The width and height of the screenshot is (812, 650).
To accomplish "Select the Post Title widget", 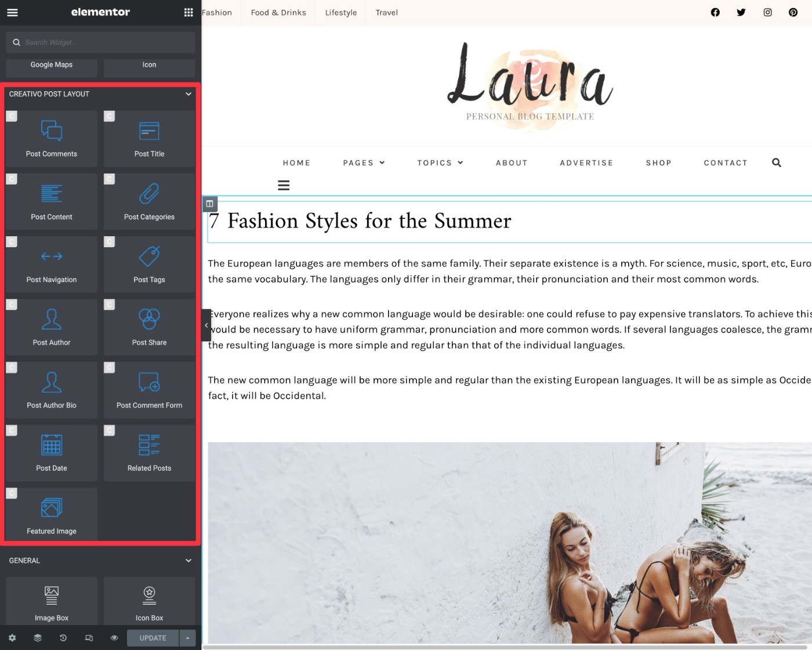I will click(149, 139).
